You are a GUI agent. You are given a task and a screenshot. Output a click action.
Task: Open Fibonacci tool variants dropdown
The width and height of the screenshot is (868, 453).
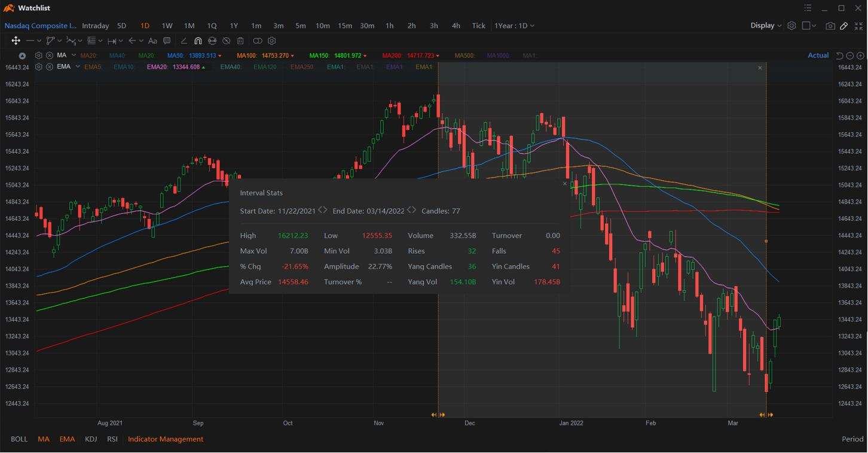100,41
